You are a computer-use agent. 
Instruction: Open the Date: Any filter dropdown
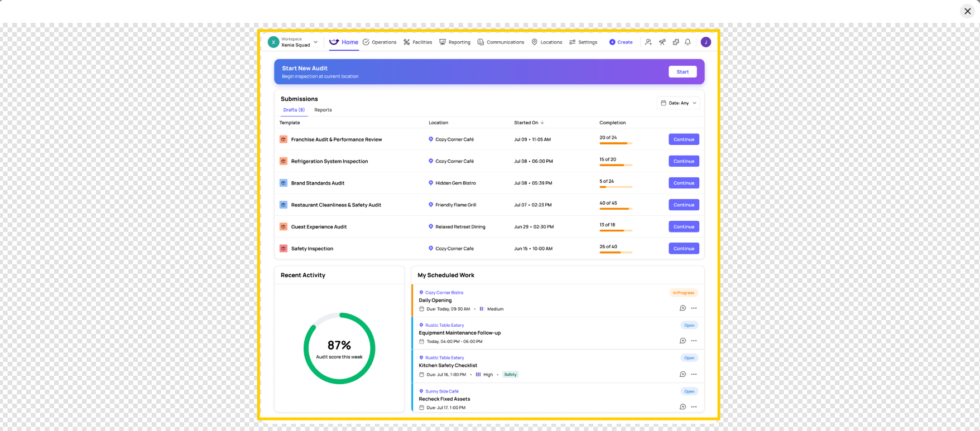678,103
